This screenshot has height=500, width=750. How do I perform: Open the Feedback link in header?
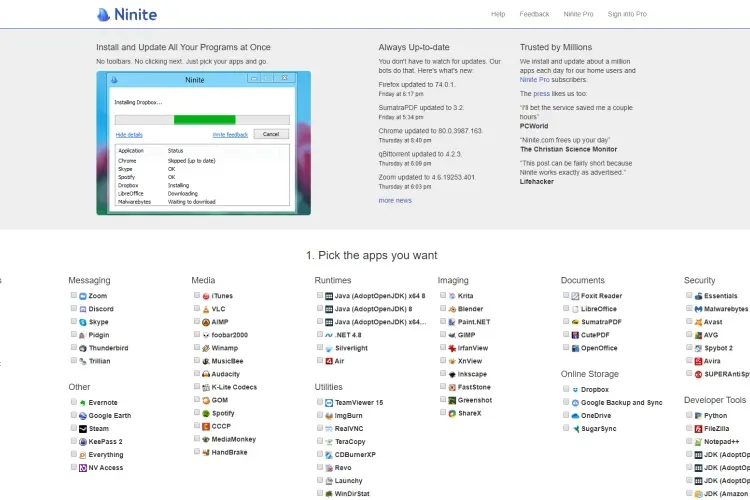534,14
